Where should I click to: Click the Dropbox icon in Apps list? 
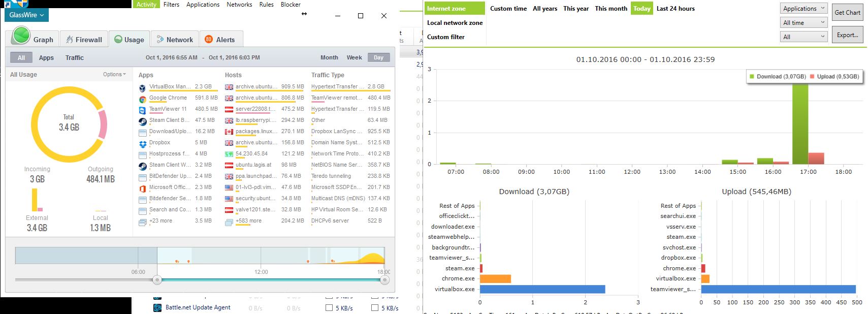pyautogui.click(x=142, y=143)
